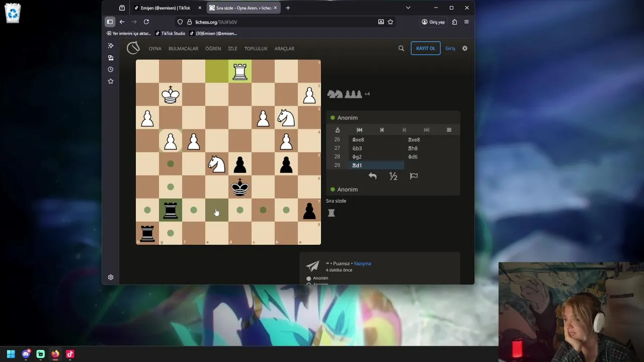Step back one move
The image size is (644, 362).
click(382, 130)
